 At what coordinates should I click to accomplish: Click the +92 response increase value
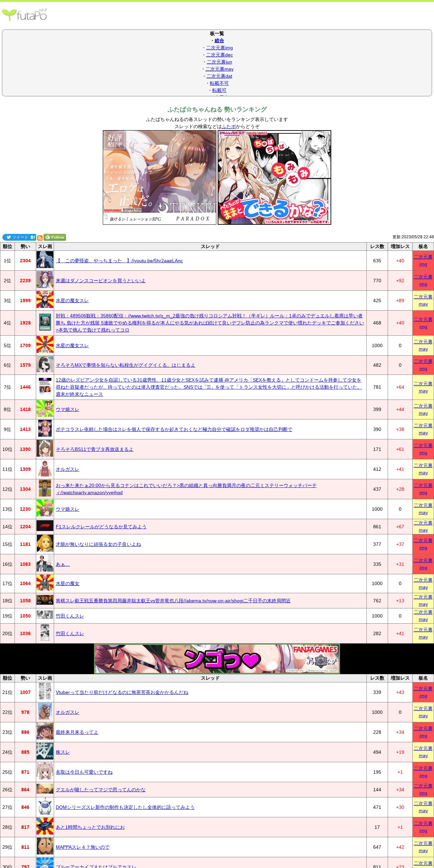click(x=400, y=281)
